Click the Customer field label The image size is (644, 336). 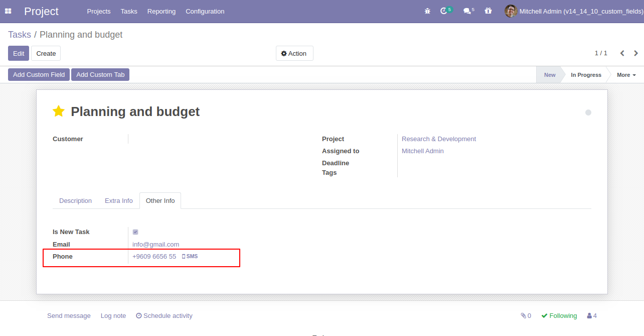tap(68, 139)
